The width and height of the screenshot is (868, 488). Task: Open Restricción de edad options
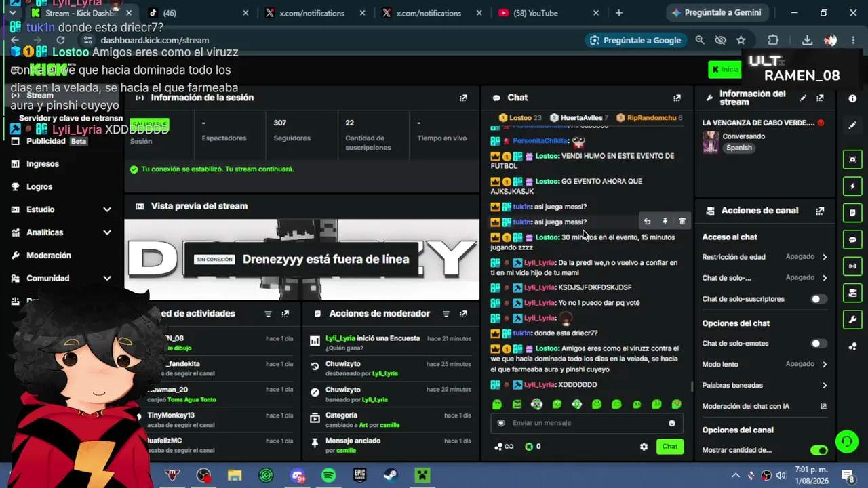click(x=765, y=257)
